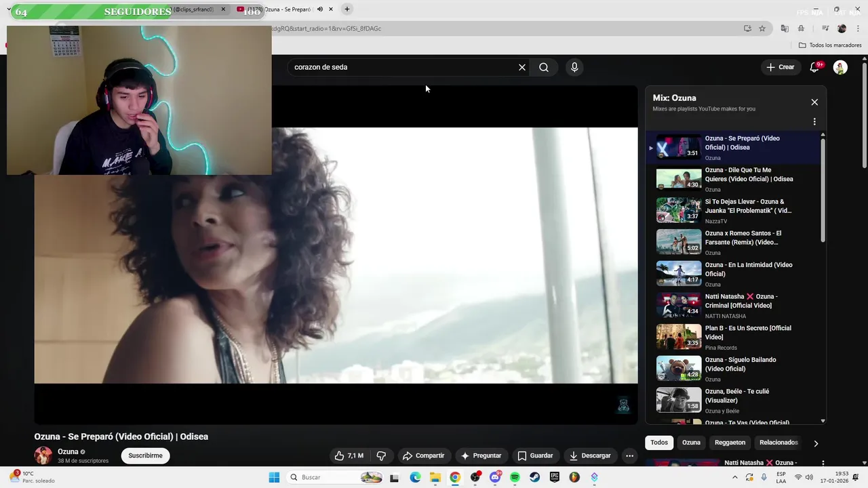Click the magnifier search button

[544, 67]
